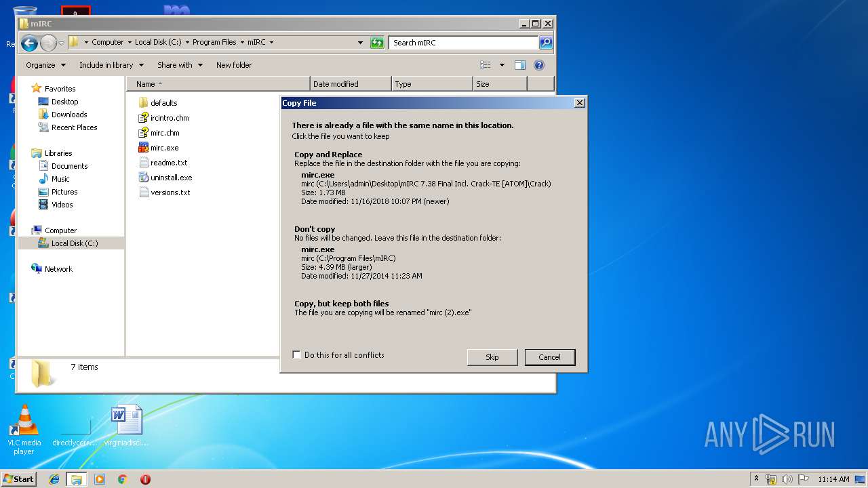The image size is (868, 488).
Task: Open Recent Places in navigation pane
Action: click(74, 127)
